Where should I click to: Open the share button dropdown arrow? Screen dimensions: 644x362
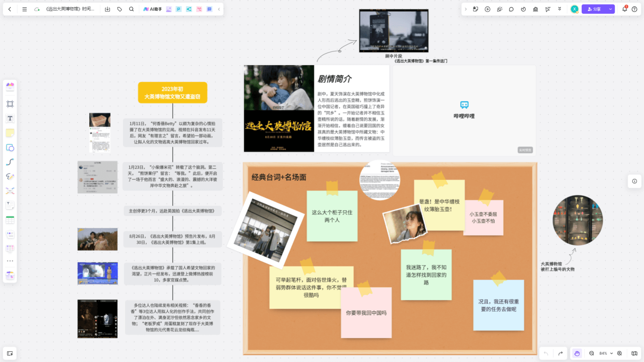coord(611,9)
